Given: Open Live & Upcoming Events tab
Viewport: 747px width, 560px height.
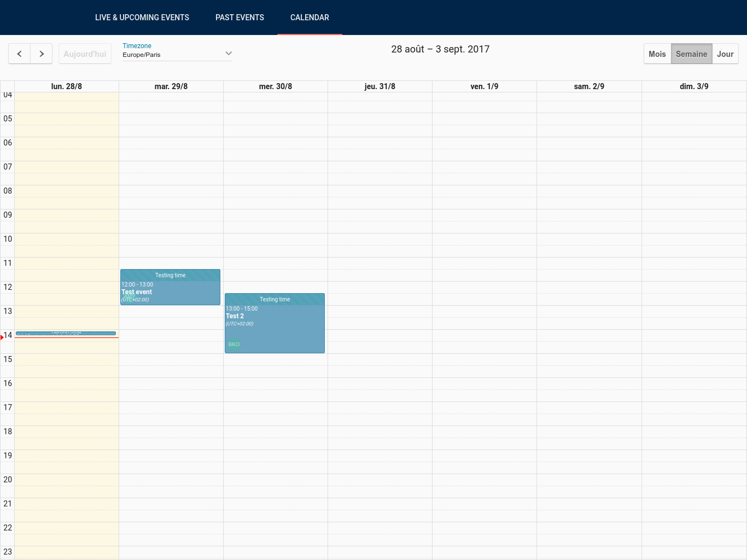Looking at the screenshot, I should tap(142, 17).
